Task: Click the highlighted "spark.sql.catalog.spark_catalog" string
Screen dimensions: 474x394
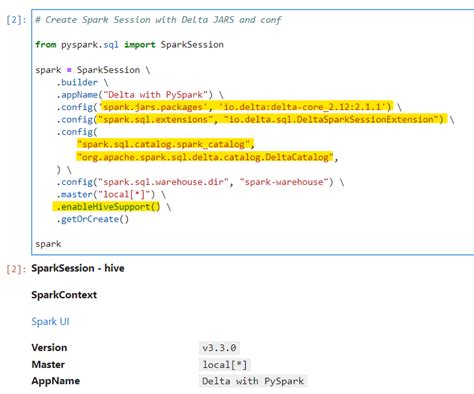Action: click(165, 144)
